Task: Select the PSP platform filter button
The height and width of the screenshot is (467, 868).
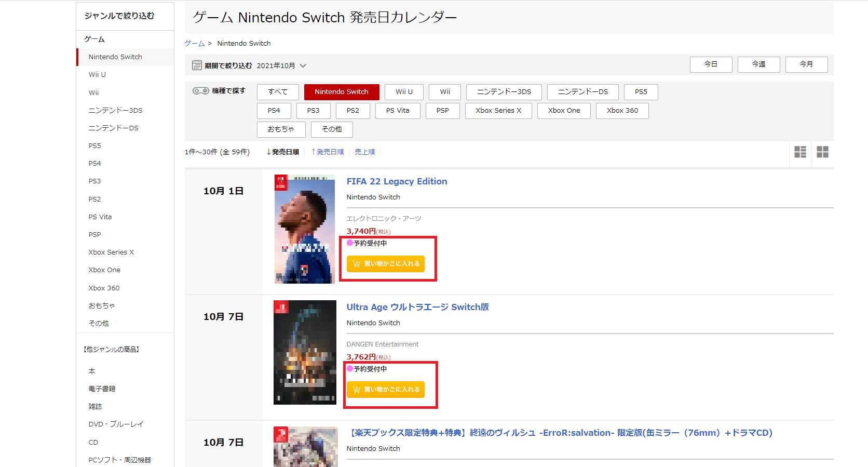Action: pos(443,111)
